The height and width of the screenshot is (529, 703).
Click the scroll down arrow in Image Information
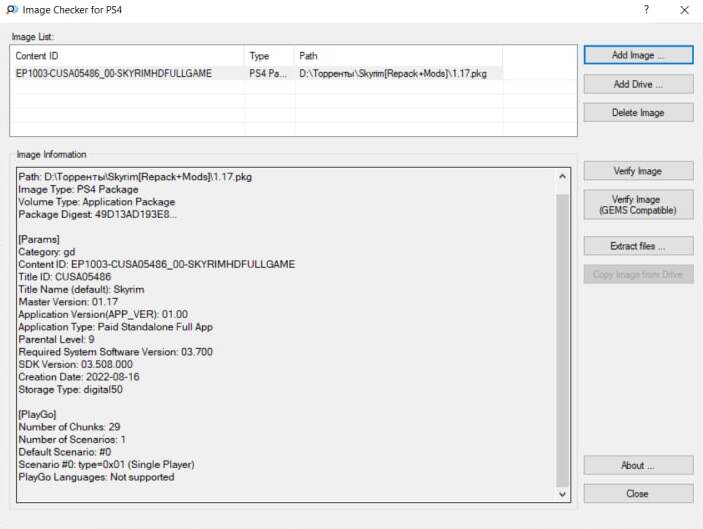point(562,494)
